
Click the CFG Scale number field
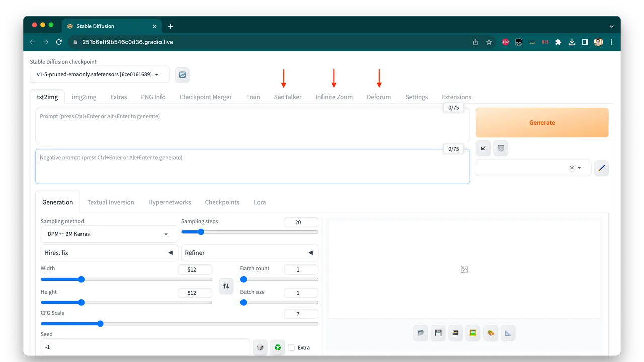pyautogui.click(x=301, y=314)
